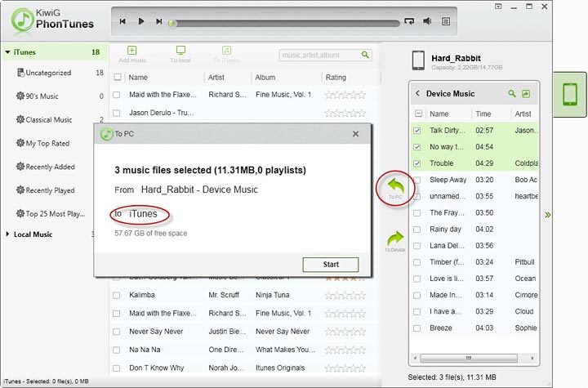The image size is (588, 388).
Task: Click the play button in the player
Action: [x=141, y=21]
